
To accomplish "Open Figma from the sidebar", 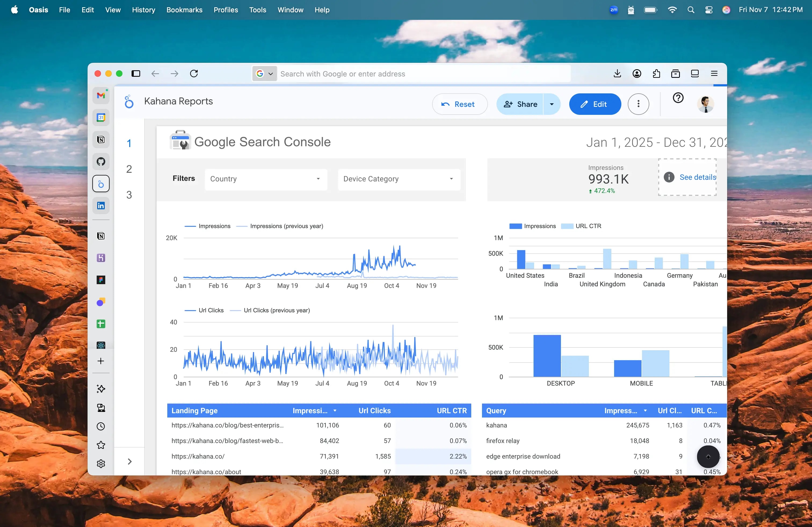I will (101, 280).
